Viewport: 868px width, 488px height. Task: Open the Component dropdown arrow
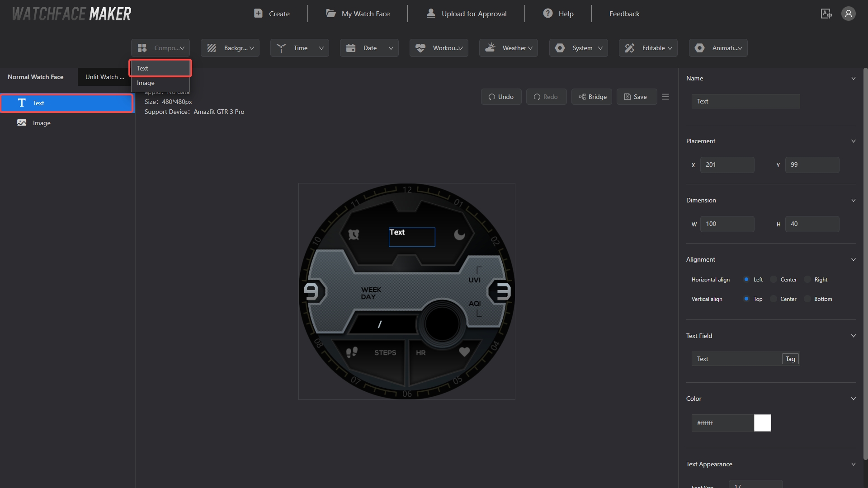182,48
